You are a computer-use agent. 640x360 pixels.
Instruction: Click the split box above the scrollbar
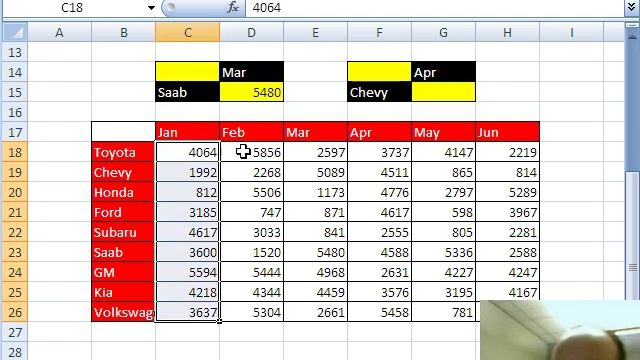pos(631,25)
